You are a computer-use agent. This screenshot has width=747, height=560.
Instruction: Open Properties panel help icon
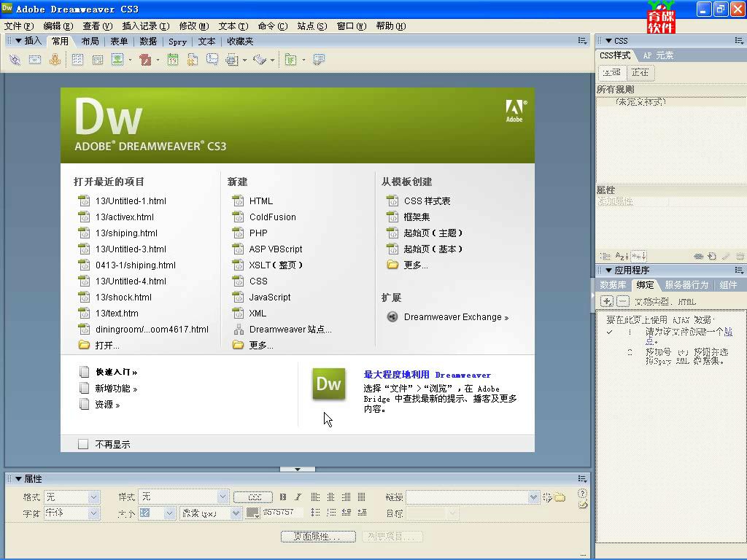pyautogui.click(x=582, y=494)
